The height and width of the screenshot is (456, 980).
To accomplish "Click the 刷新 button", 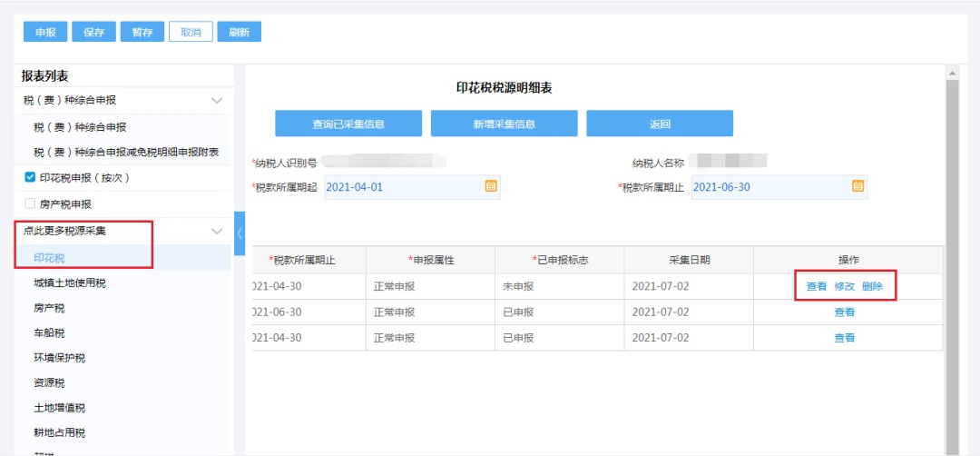I will [239, 32].
